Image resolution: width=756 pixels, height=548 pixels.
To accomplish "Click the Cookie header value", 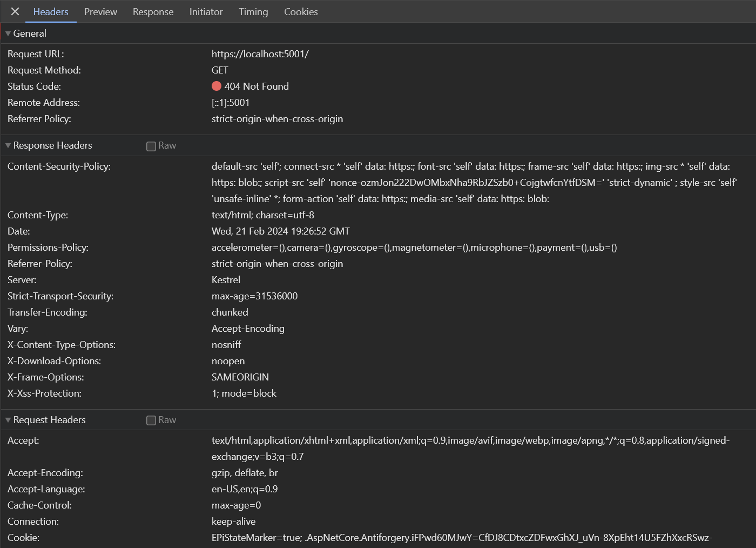I will 462,538.
